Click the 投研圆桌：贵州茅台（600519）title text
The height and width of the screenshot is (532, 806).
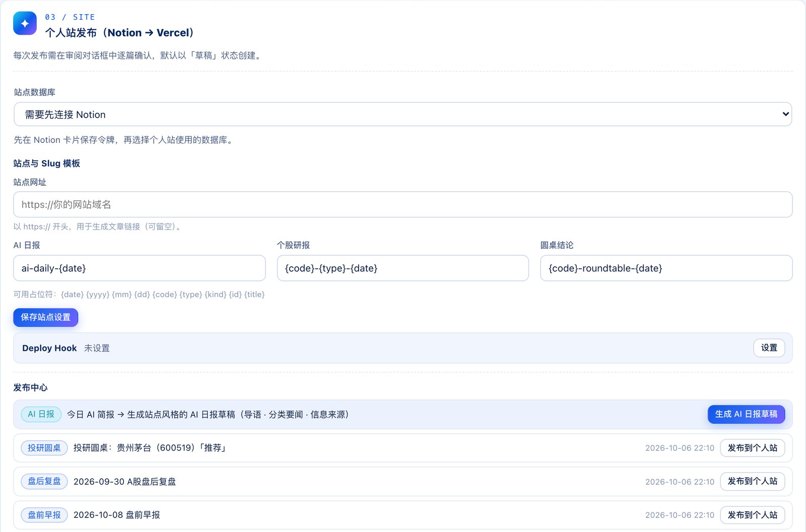point(150,448)
